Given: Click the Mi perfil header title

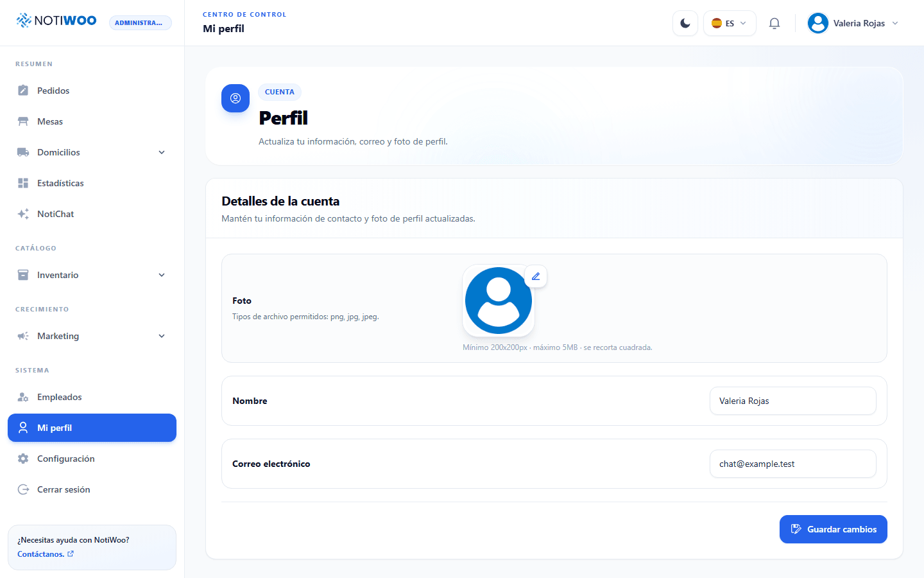Looking at the screenshot, I should (x=223, y=28).
